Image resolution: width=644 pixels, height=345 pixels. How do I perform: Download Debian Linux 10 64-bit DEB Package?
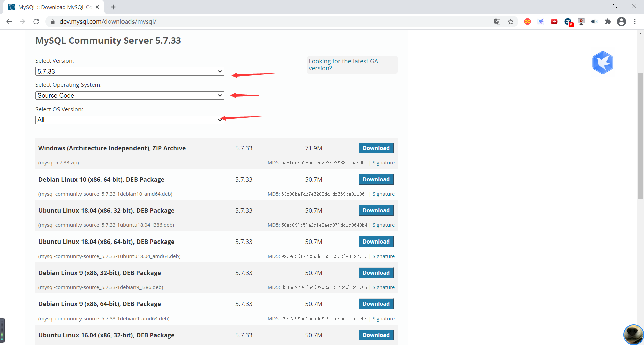(x=376, y=179)
